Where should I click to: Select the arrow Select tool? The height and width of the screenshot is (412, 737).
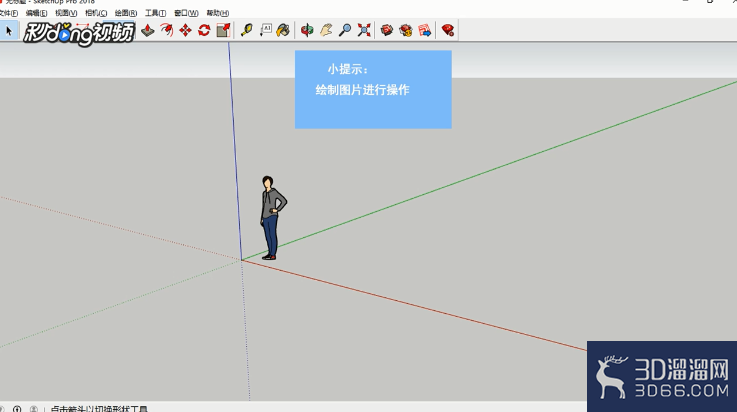(8, 31)
